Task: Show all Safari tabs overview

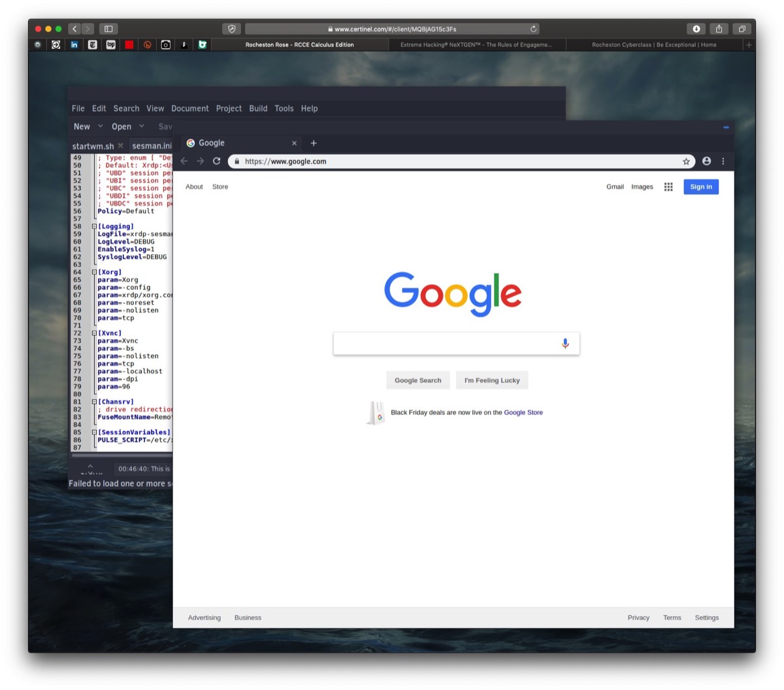Action: tap(742, 29)
